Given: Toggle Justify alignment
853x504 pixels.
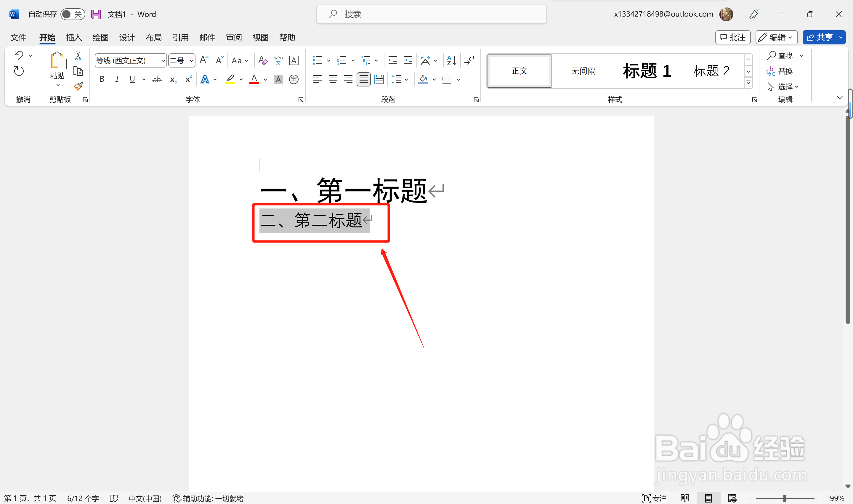Looking at the screenshot, I should coord(363,79).
